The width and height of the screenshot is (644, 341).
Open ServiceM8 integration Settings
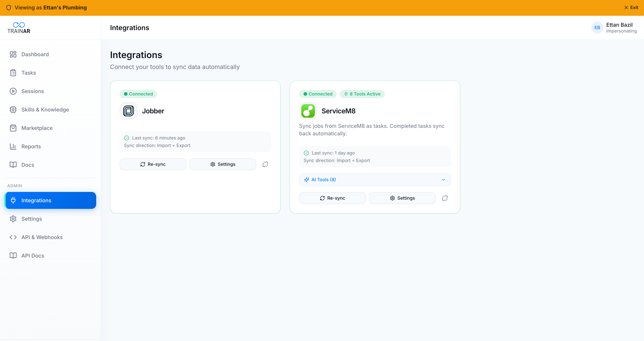(402, 198)
